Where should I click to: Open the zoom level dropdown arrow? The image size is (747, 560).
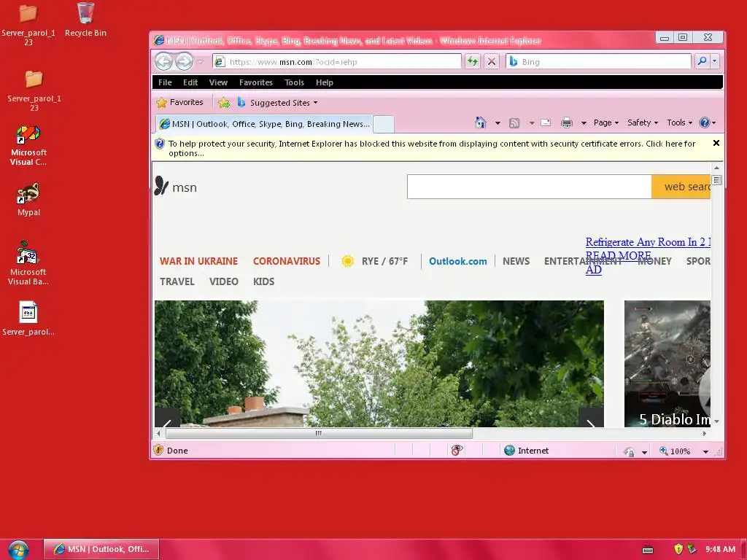coord(705,451)
